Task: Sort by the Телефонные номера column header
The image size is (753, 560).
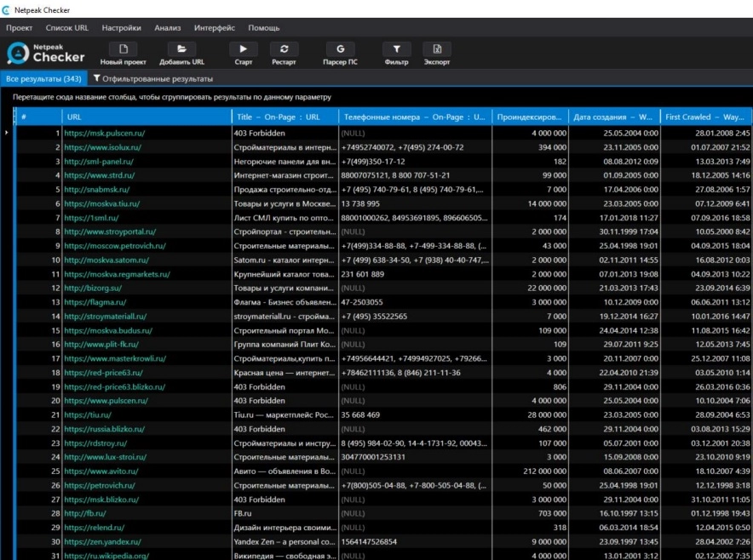Action: coord(416,117)
